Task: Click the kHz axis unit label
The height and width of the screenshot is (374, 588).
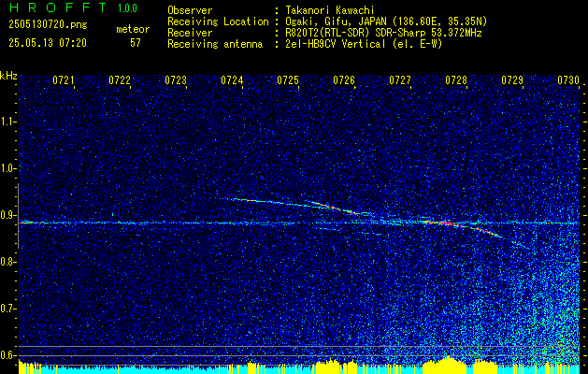Action: tap(8, 76)
